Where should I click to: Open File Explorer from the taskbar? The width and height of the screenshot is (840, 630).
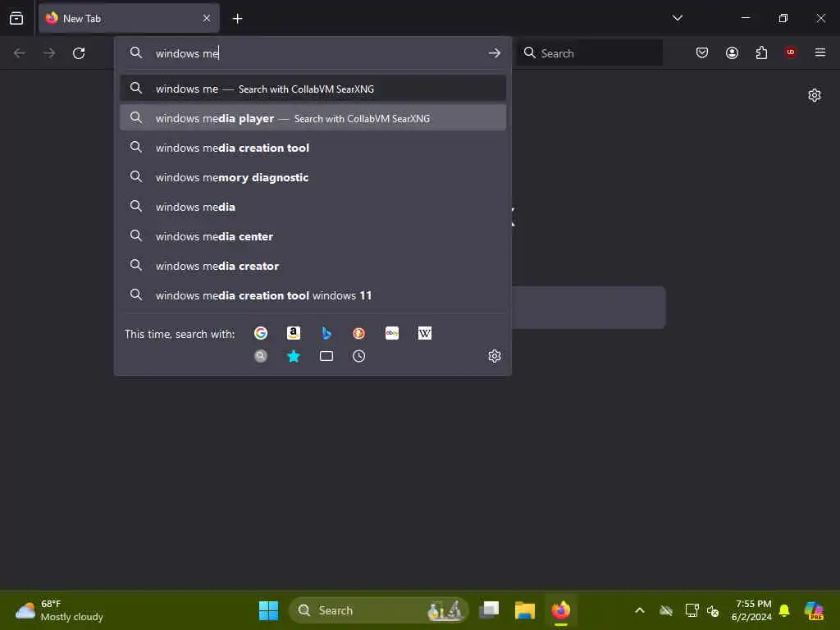click(x=525, y=610)
